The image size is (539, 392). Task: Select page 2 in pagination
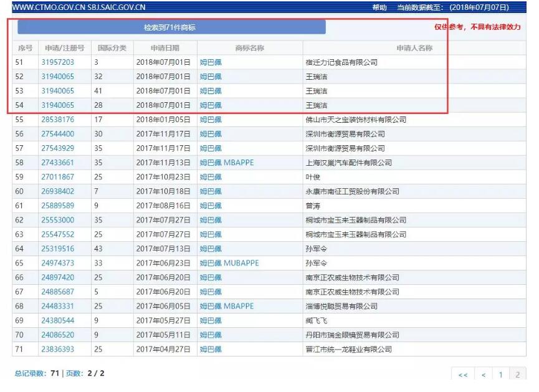[517, 375]
